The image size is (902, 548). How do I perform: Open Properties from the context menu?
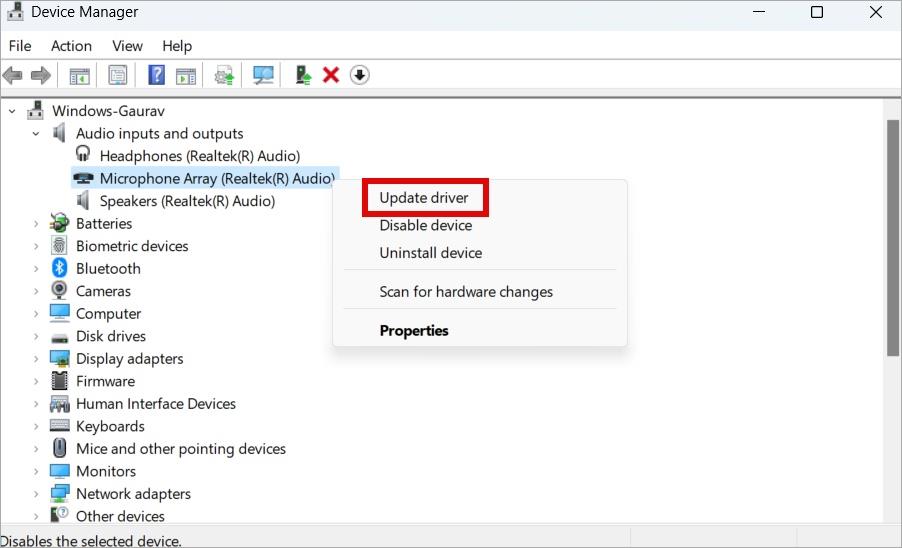click(414, 331)
